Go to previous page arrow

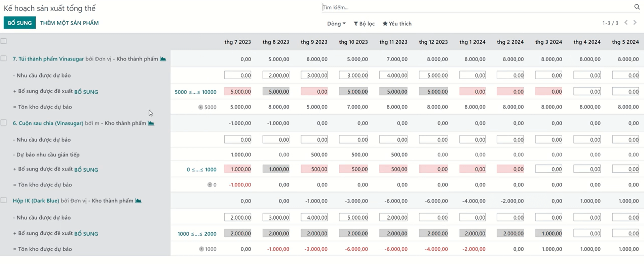click(626, 23)
